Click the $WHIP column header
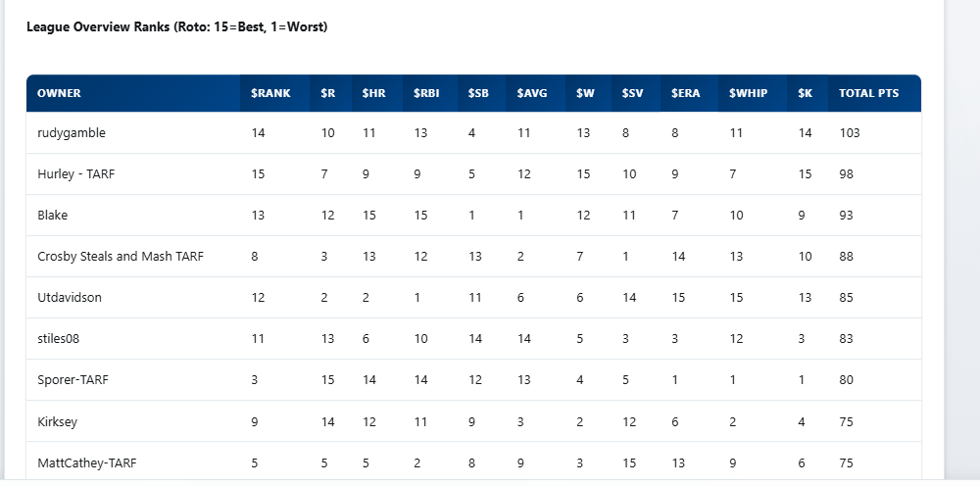 pos(748,94)
